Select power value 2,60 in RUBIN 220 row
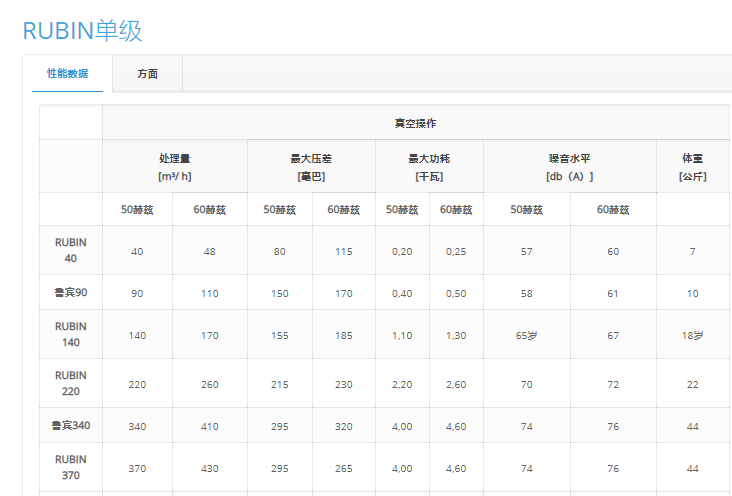The height and width of the screenshot is (496, 732). click(x=456, y=385)
